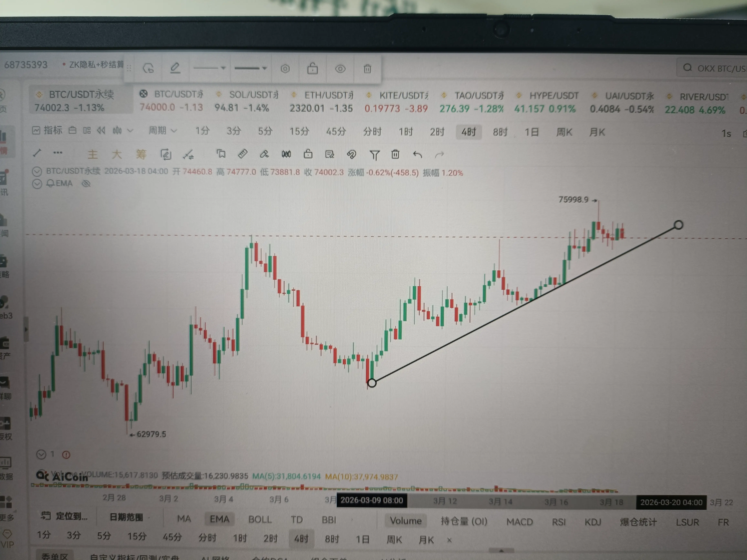The image size is (747, 560).
Task: Open the line color style dropdown
Action: [209, 68]
